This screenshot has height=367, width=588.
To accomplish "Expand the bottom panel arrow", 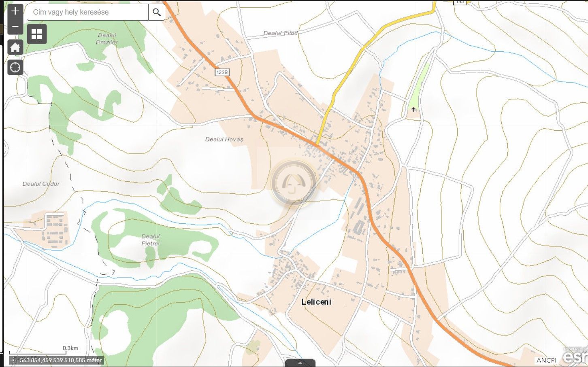I will click(x=300, y=363).
